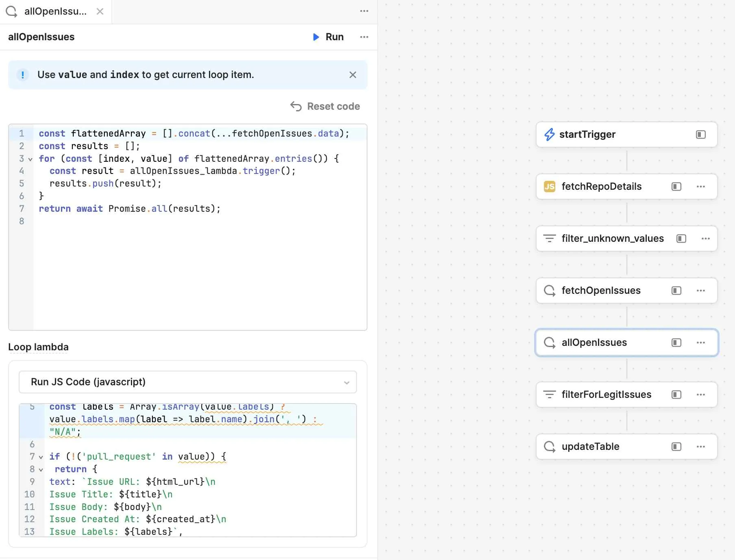
Task: Select the fetchRepoDetails block
Action: click(626, 187)
